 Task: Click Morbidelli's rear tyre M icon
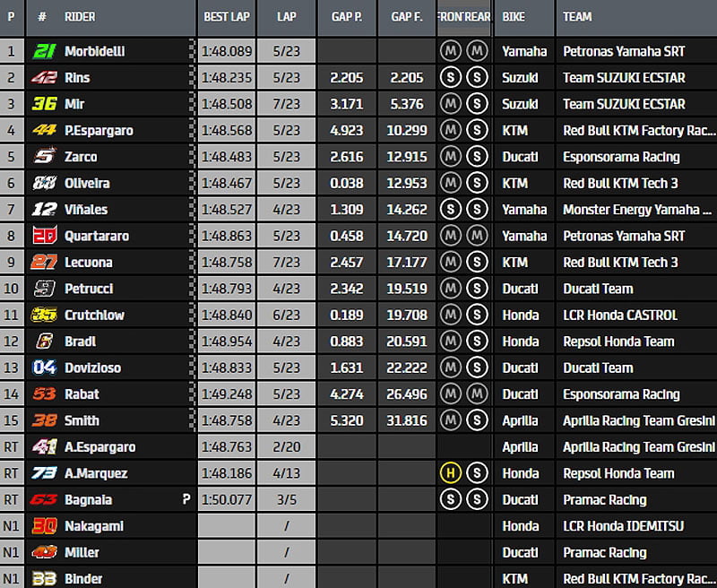pyautogui.click(x=477, y=51)
